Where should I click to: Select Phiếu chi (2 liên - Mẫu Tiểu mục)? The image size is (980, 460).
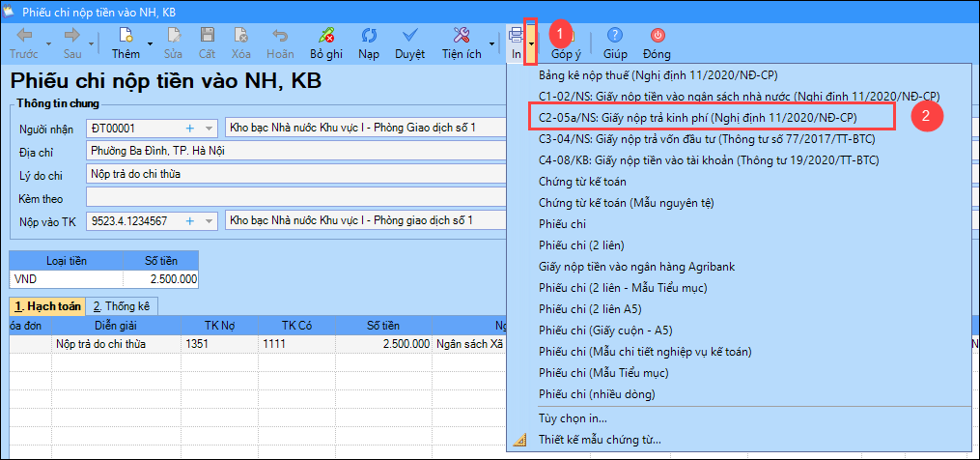click(x=623, y=288)
